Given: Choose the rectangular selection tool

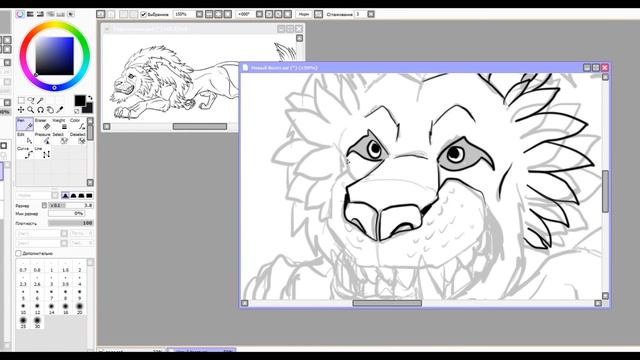Looking at the screenshot, I should coord(21,100).
